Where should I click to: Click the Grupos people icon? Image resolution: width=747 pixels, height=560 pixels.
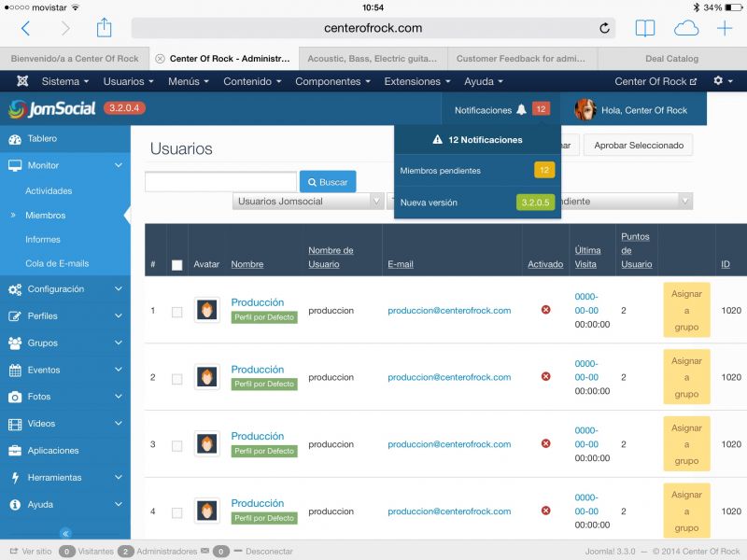click(15, 343)
